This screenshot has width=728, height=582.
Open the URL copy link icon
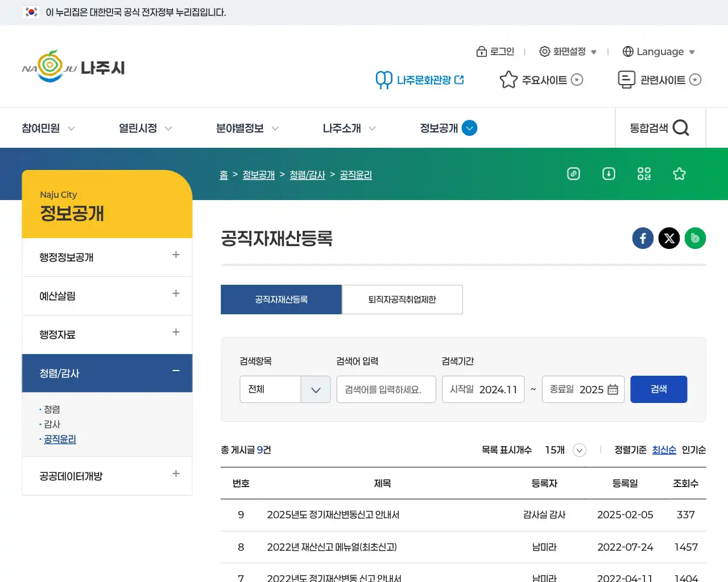coord(573,174)
